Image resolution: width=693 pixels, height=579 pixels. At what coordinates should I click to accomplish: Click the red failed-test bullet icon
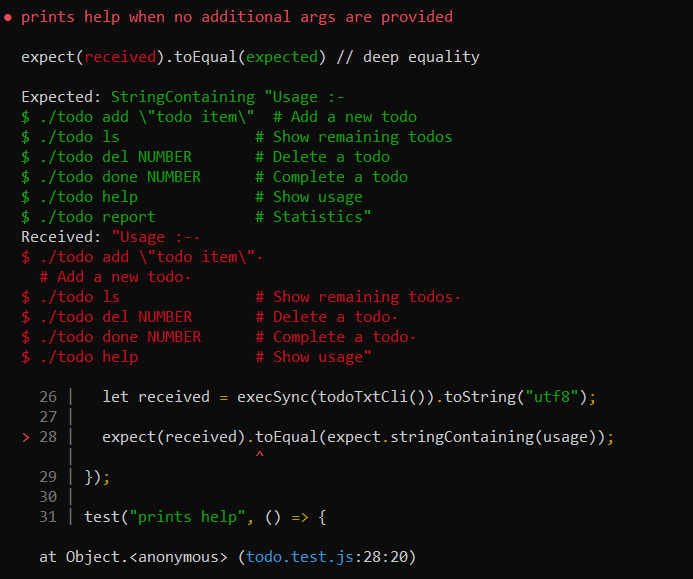pos(8,18)
